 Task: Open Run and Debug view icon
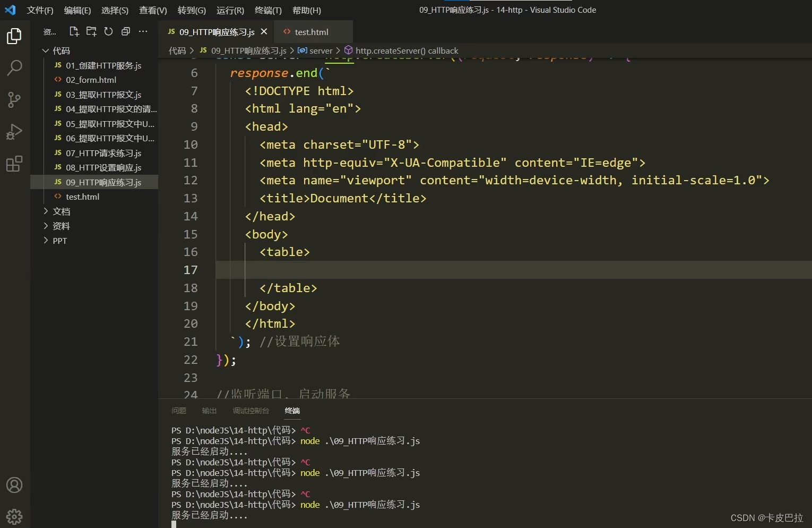(x=14, y=131)
